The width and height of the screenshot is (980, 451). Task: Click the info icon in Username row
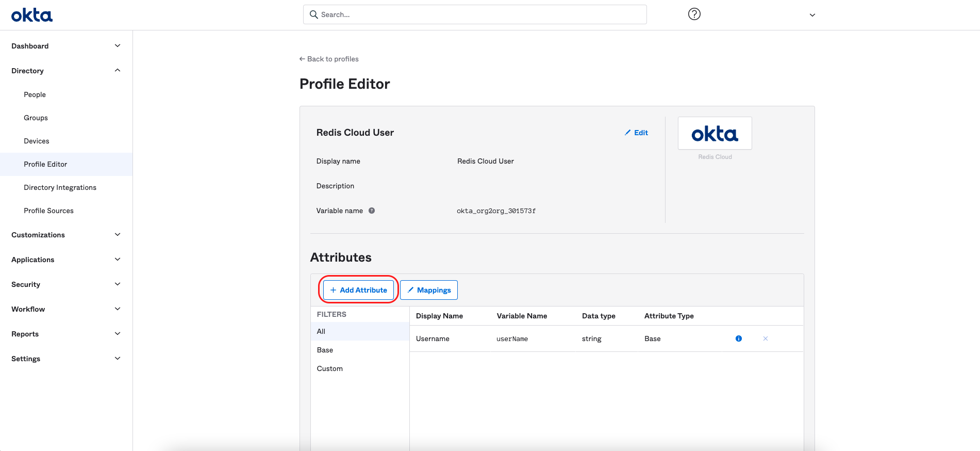pos(738,339)
